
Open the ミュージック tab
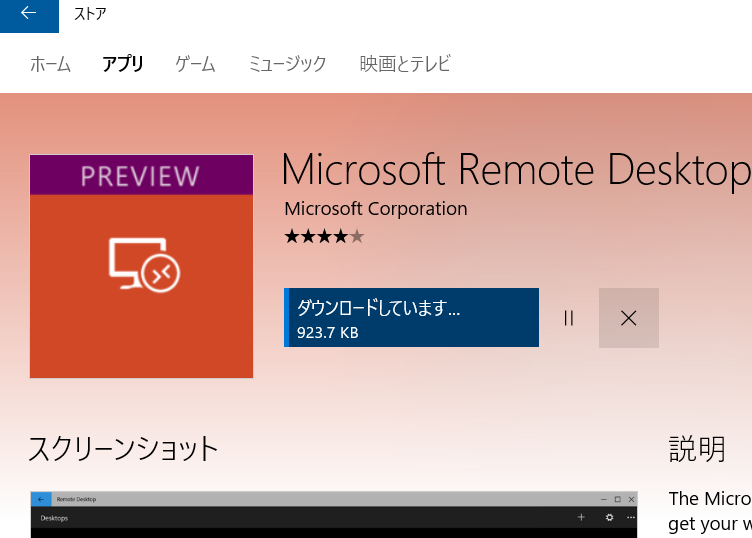tap(287, 64)
